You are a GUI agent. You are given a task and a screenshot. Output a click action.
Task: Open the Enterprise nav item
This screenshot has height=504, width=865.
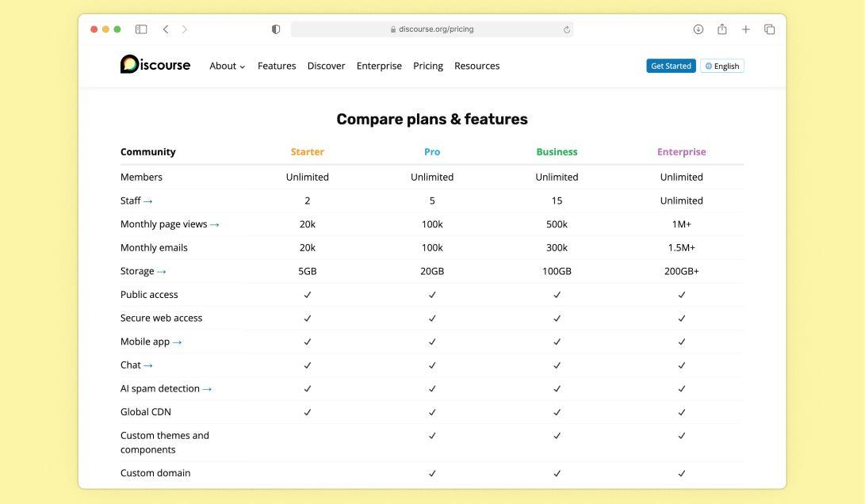click(x=379, y=66)
